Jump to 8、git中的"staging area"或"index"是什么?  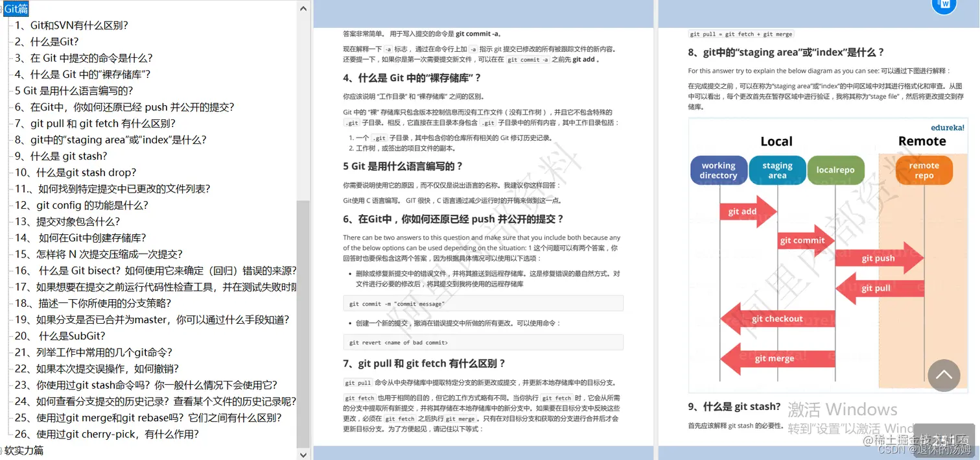[x=111, y=139]
